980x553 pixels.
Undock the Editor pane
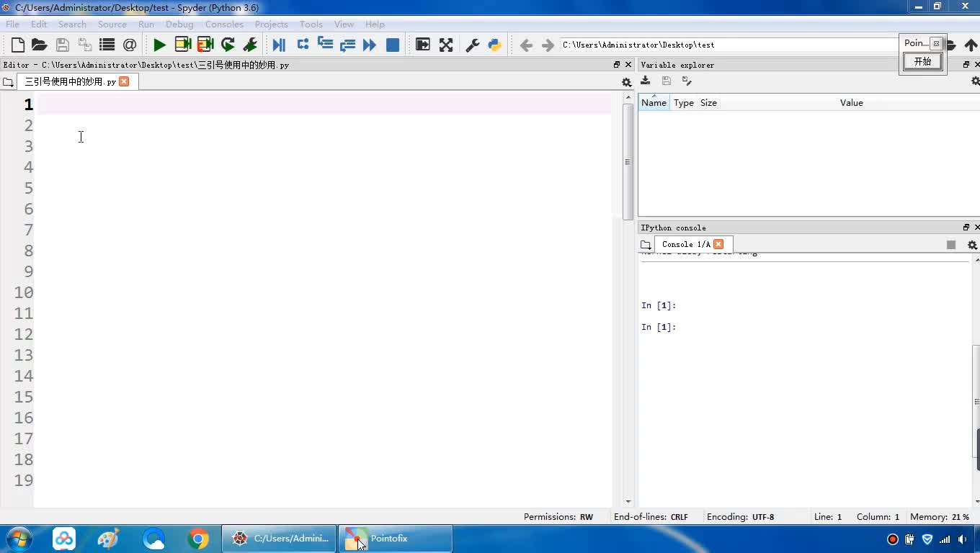(x=617, y=65)
